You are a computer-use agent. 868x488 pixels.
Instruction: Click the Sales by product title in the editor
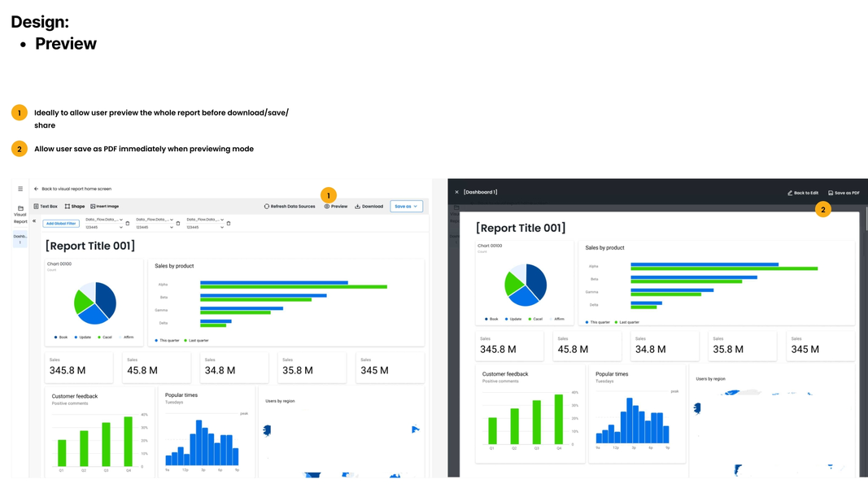coord(174,266)
